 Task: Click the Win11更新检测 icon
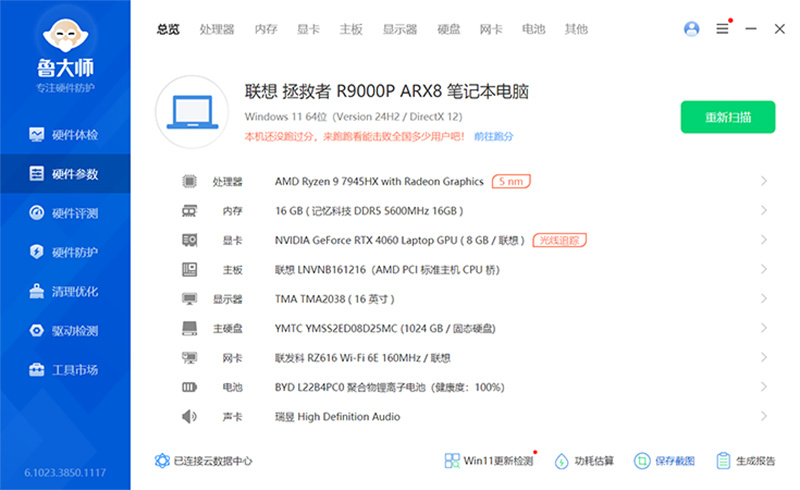(452, 461)
